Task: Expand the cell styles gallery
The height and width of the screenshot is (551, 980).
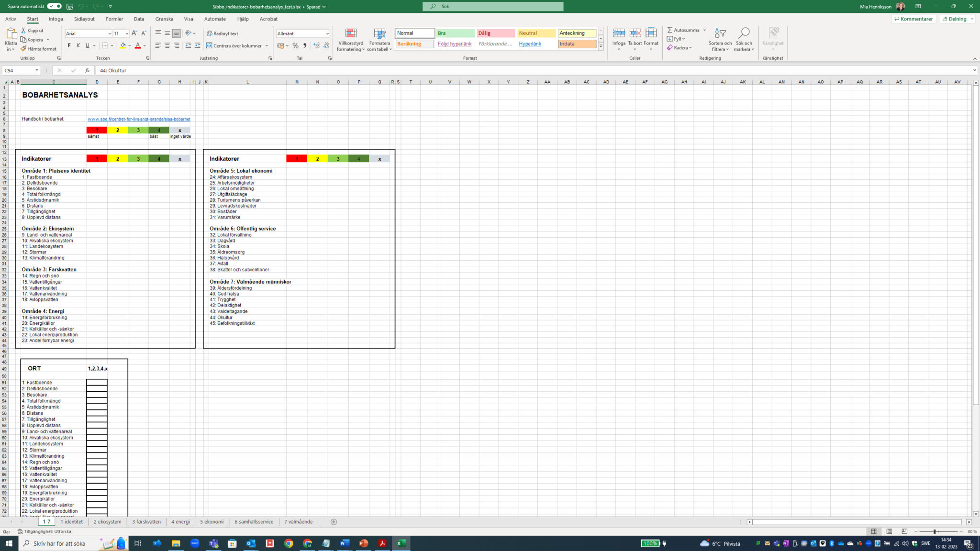Action: [x=601, y=47]
